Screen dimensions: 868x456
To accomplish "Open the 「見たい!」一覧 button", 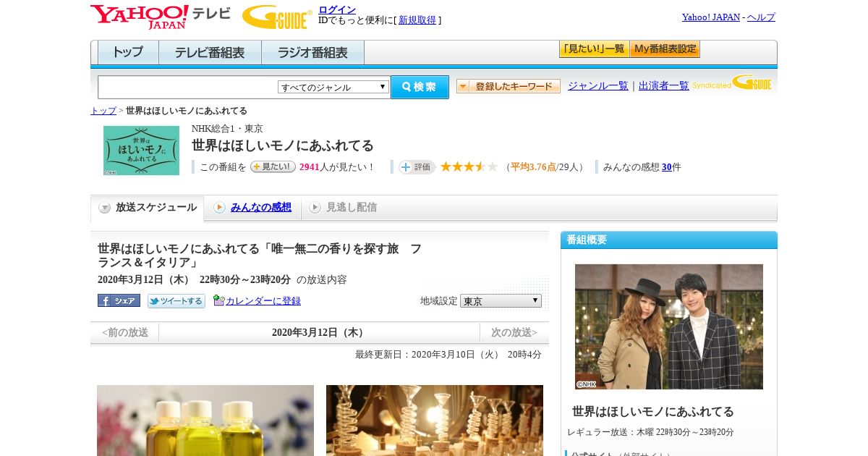I will 594,49.
